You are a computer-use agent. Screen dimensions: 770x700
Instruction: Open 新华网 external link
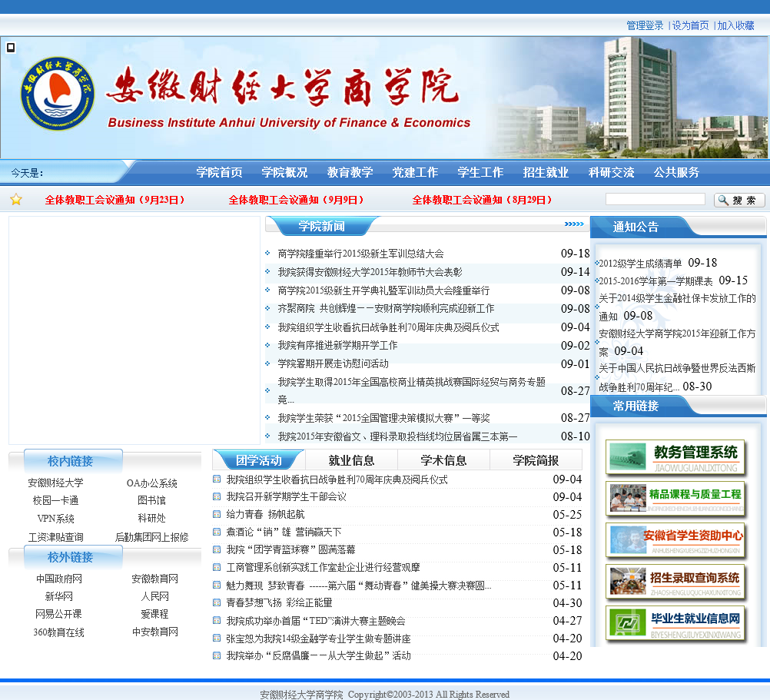click(59, 597)
